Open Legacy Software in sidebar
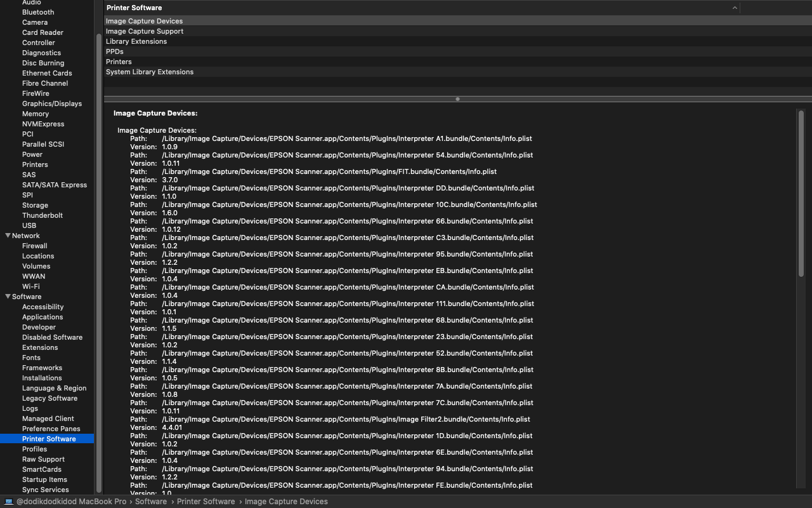This screenshot has height=508, width=812. tap(50, 398)
